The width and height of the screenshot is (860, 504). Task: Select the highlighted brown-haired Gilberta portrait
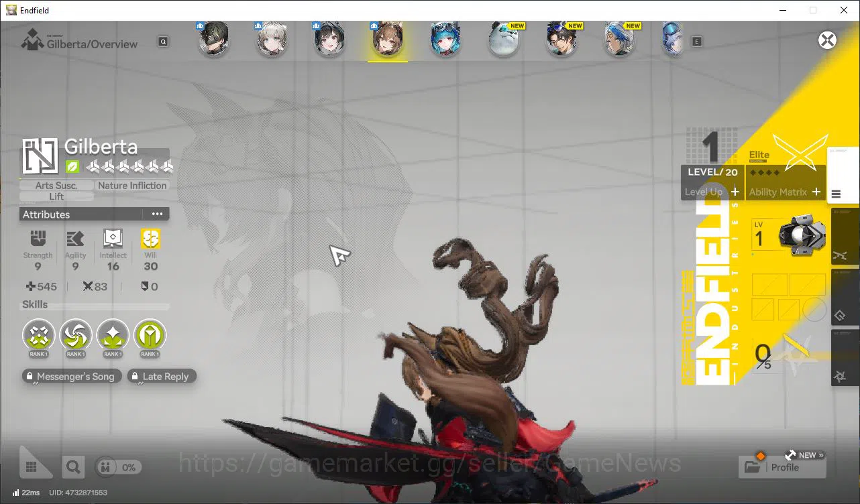[388, 39]
